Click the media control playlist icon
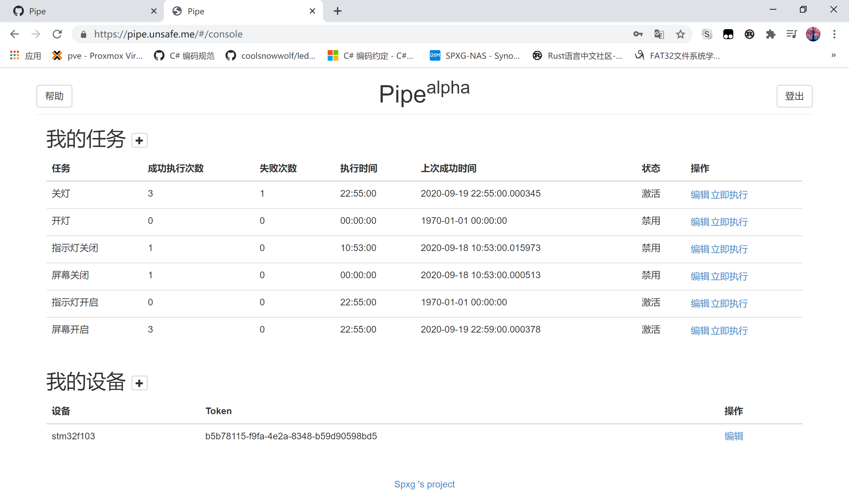849x504 pixels. click(x=792, y=34)
